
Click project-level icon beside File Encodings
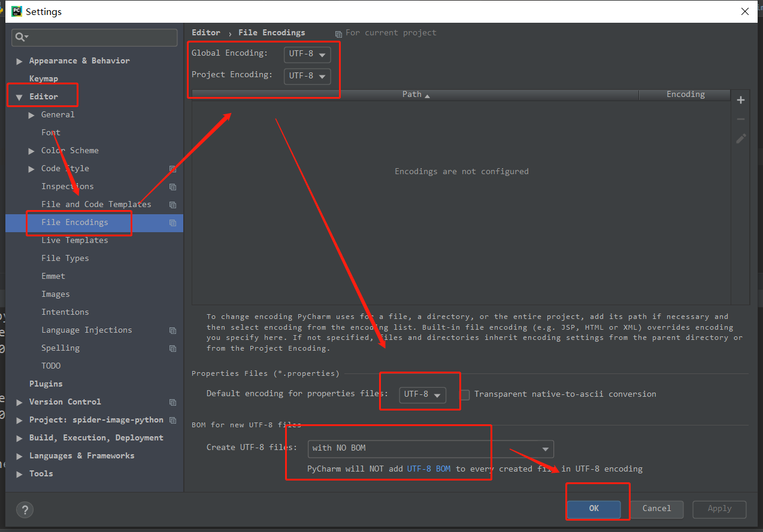coord(172,223)
